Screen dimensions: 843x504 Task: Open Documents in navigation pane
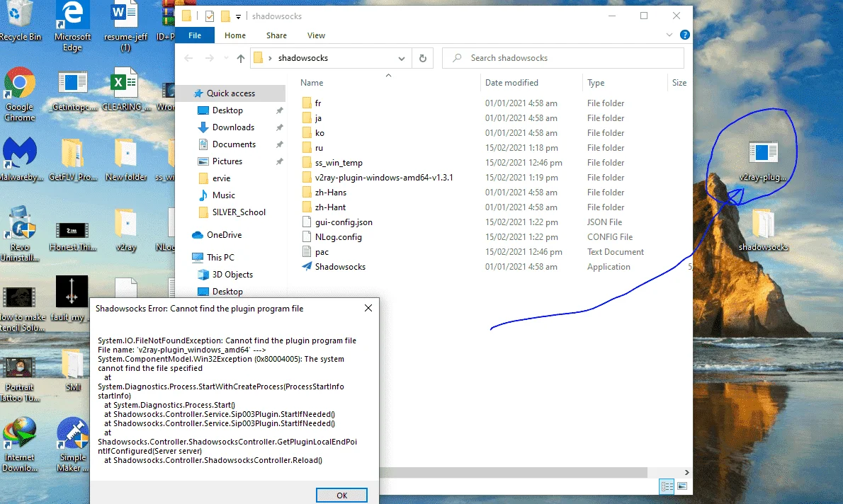[234, 144]
